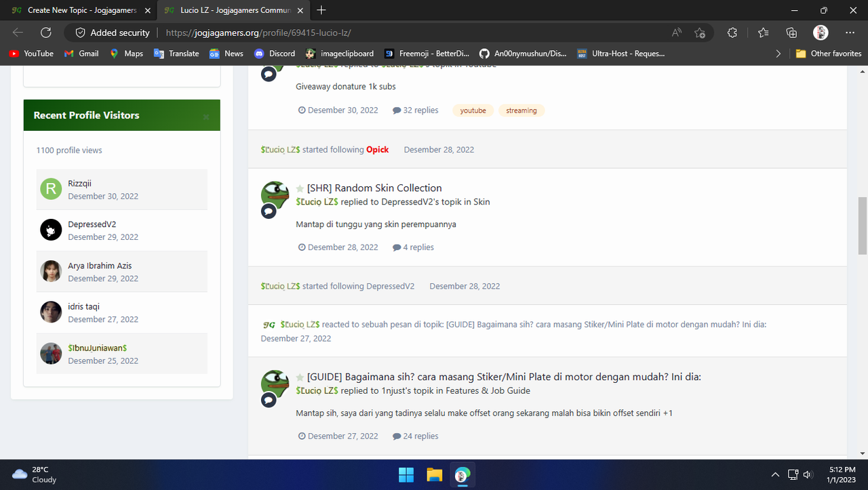This screenshot has width=868, height=490.
Task: Open News bookmark
Action: tap(226, 54)
